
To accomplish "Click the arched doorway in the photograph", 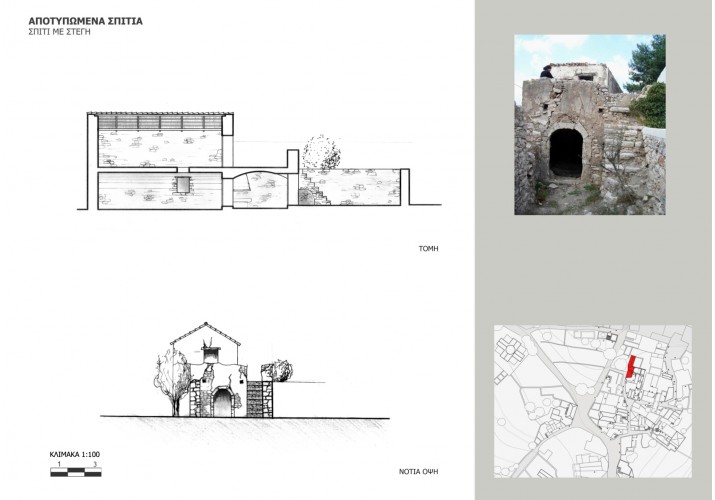I will 566,154.
